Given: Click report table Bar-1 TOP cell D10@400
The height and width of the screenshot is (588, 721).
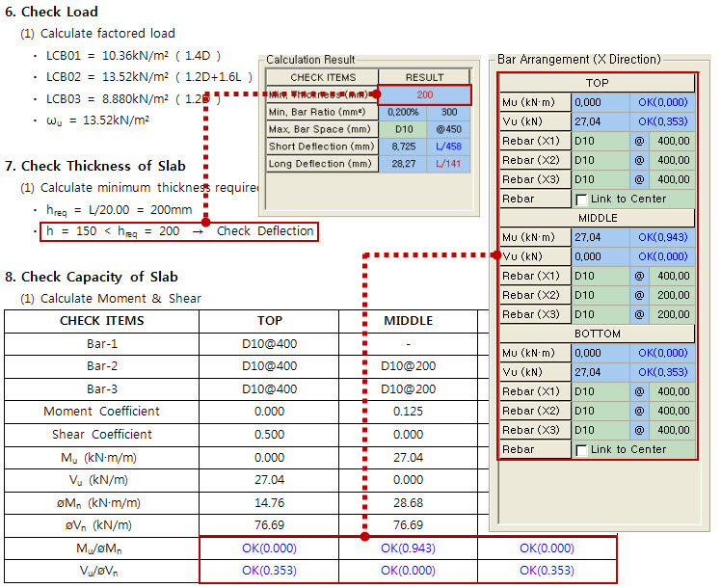Looking at the screenshot, I should pyautogui.click(x=270, y=344).
